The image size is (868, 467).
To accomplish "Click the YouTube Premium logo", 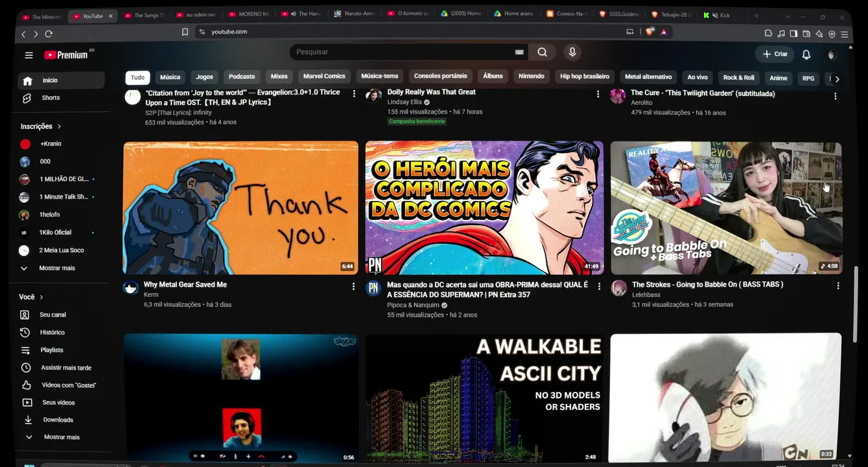I will click(x=67, y=55).
